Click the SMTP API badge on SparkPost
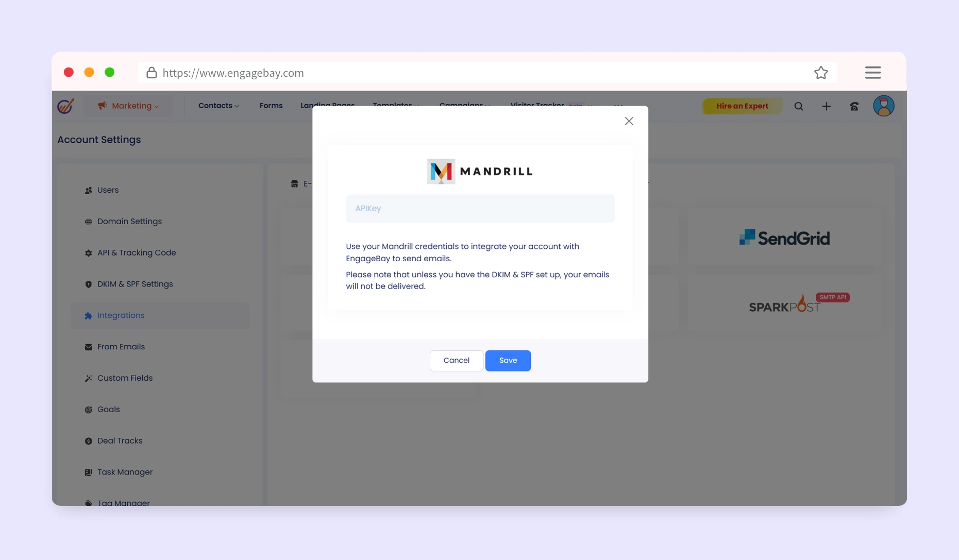959x560 pixels. pyautogui.click(x=833, y=297)
